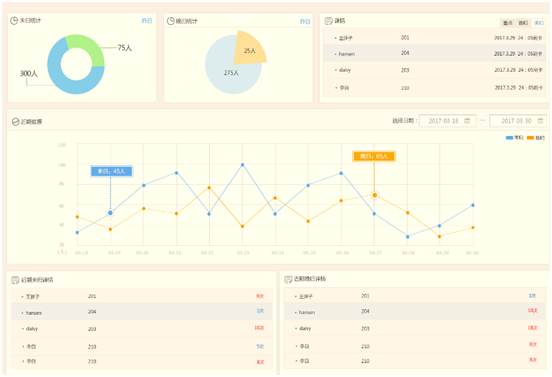Switch to the 重点 tab in 详情 panel

(x=507, y=23)
